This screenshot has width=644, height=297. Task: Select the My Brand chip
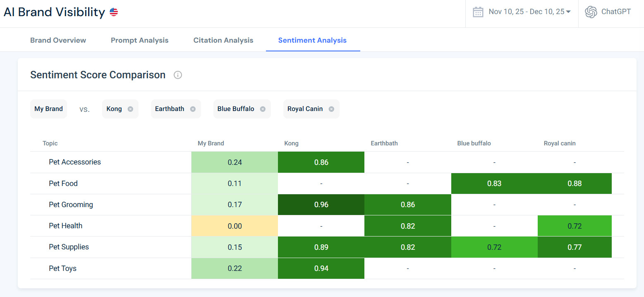click(48, 109)
